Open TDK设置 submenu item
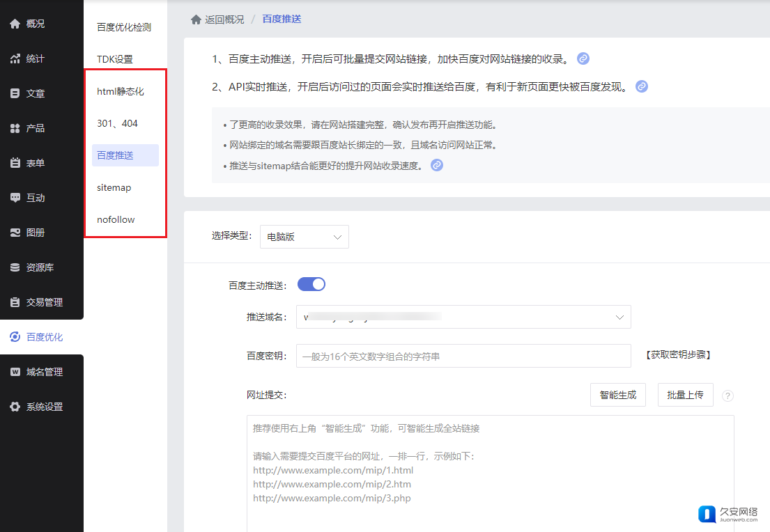The image size is (770, 532). pyautogui.click(x=115, y=59)
